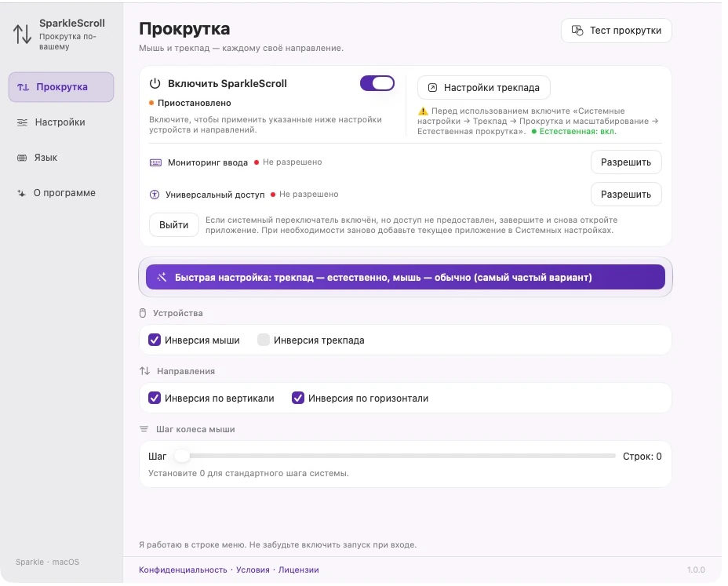The image size is (728, 586).
Task: Click the power icon next to Включить SparkleScroll
Action: click(x=155, y=84)
